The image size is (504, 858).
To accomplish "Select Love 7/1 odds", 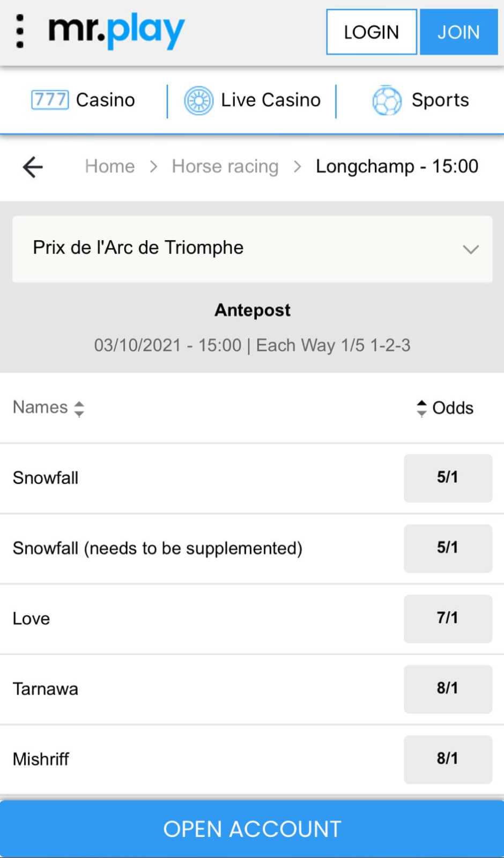I will coord(447,618).
